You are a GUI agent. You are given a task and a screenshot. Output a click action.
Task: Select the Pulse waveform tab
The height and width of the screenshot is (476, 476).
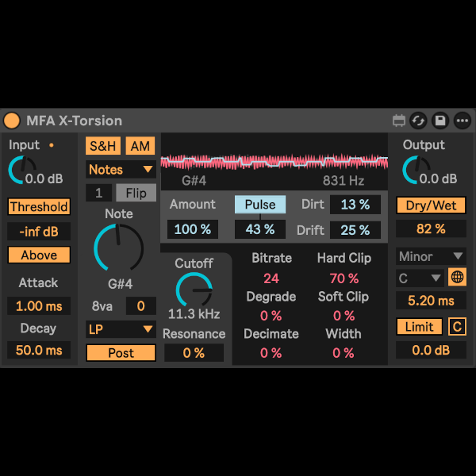(259, 204)
